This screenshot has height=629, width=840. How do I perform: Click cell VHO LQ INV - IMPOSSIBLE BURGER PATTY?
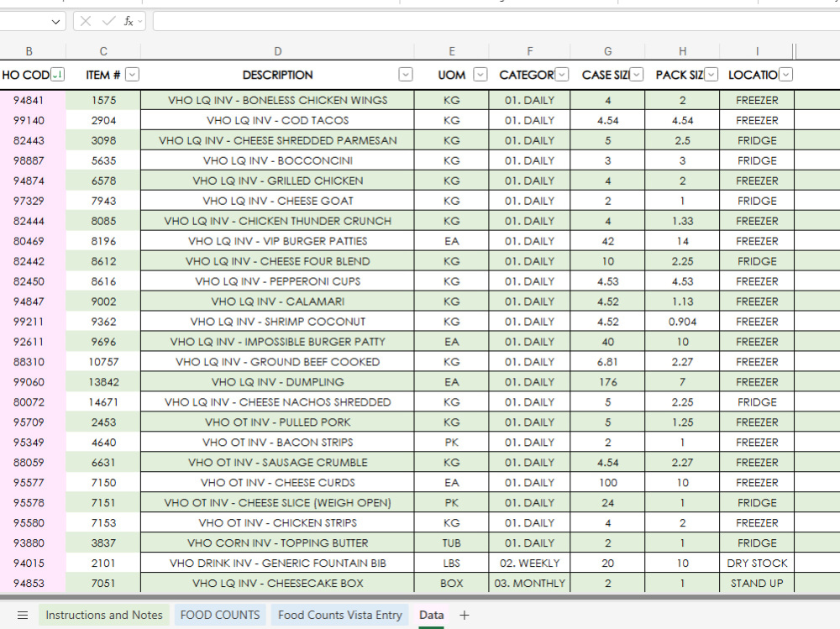point(277,342)
